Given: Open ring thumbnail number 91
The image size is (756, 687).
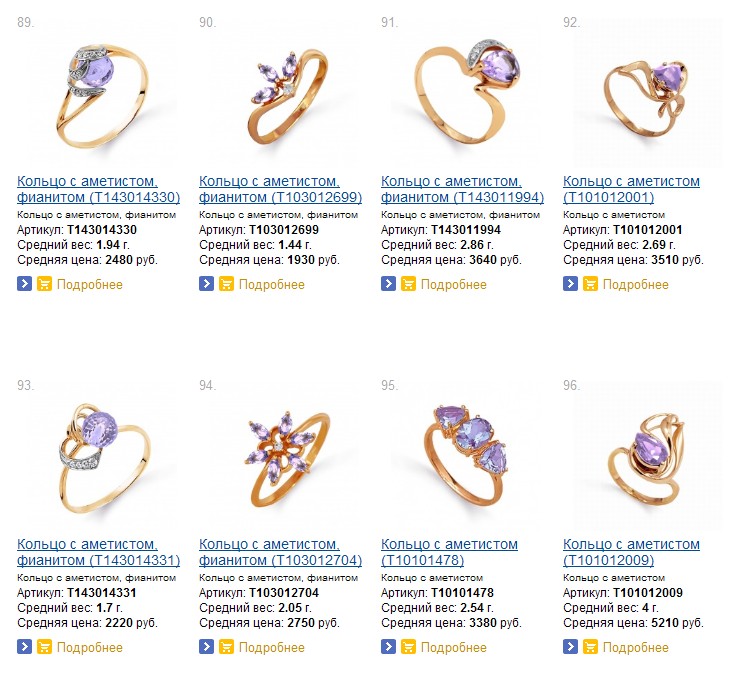Looking at the screenshot, I should click(x=466, y=93).
